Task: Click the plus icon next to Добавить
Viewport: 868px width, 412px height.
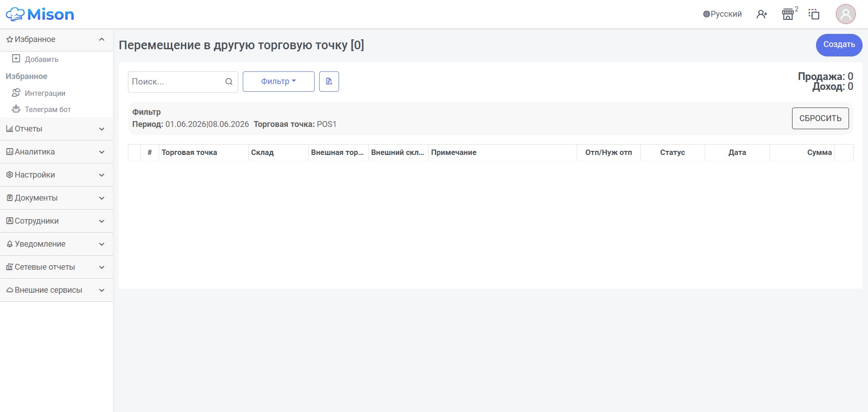Action: point(16,59)
